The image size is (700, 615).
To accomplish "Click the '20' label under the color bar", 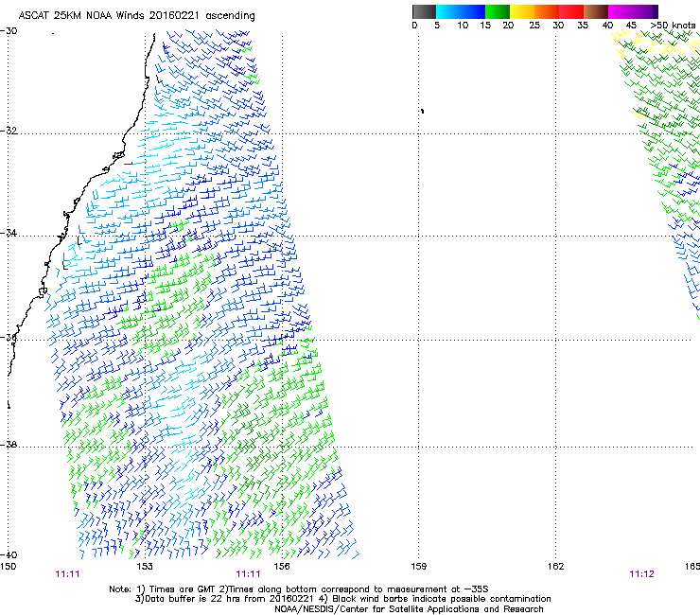I will 508,26.
